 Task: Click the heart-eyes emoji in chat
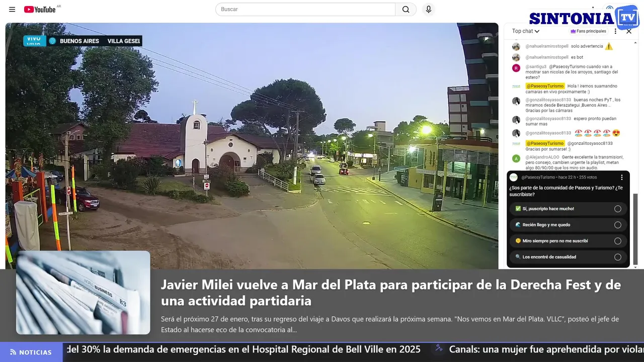pyautogui.click(x=616, y=133)
